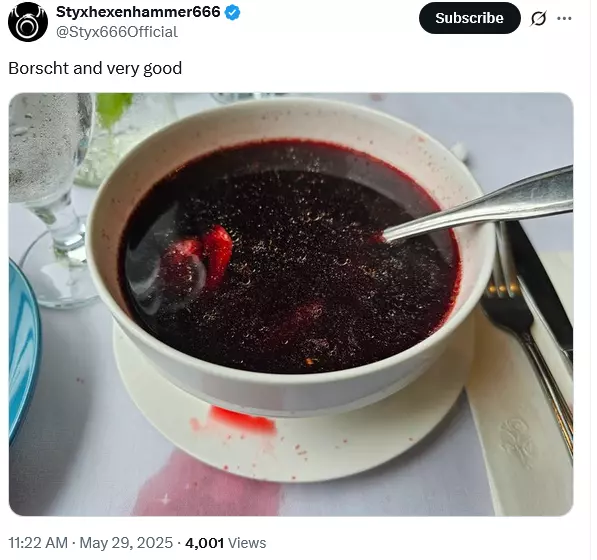Open the borscht bowl photo in full view

coord(291,304)
